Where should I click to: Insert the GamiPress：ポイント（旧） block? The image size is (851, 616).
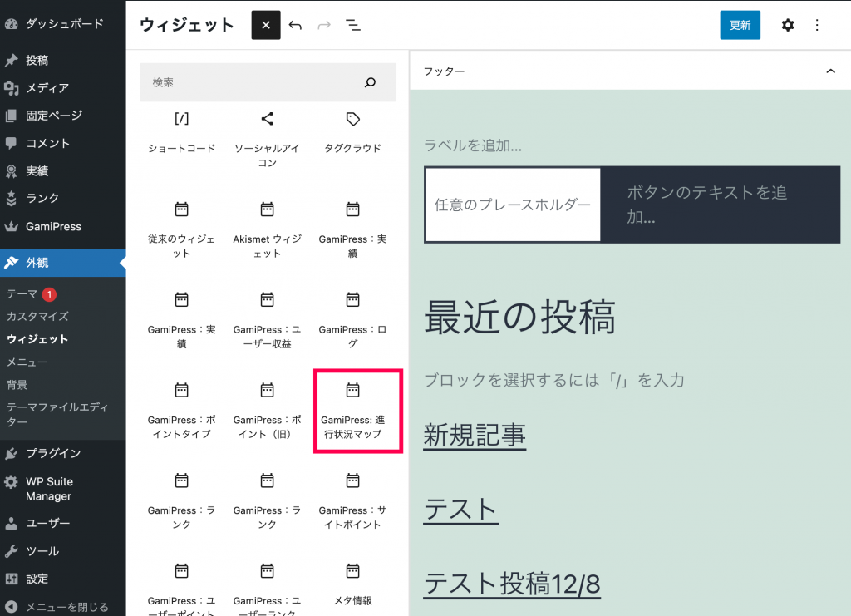click(x=267, y=411)
